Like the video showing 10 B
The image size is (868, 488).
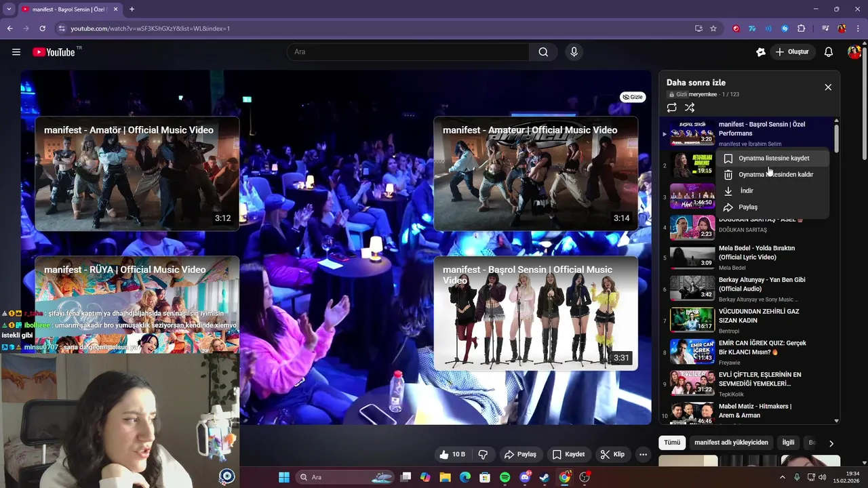pyautogui.click(x=452, y=454)
